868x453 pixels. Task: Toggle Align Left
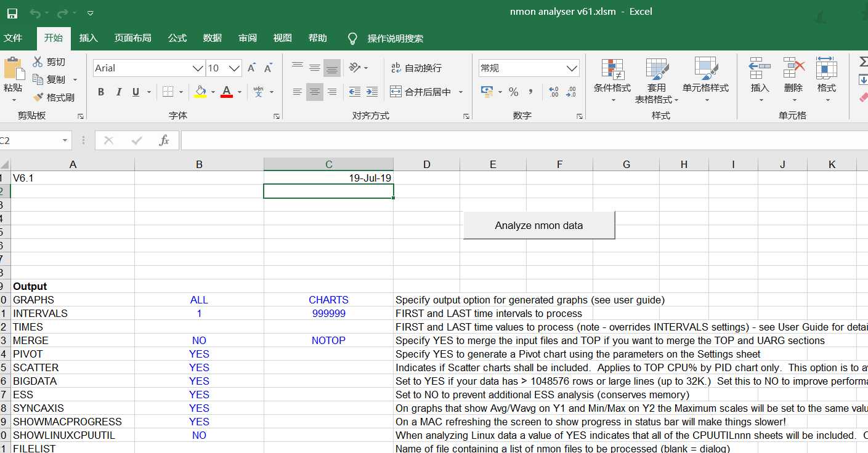[298, 92]
